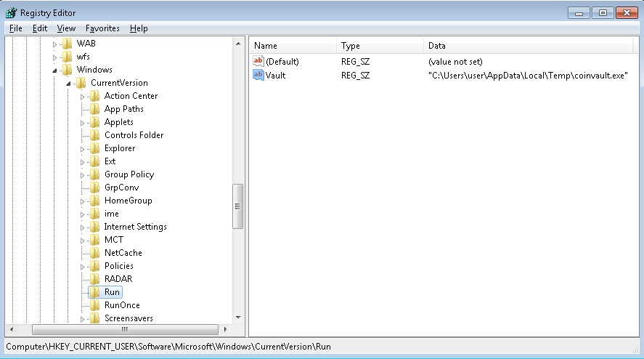This screenshot has height=359, width=644.
Task: Expand the Internet Settings key
Action: [83, 227]
